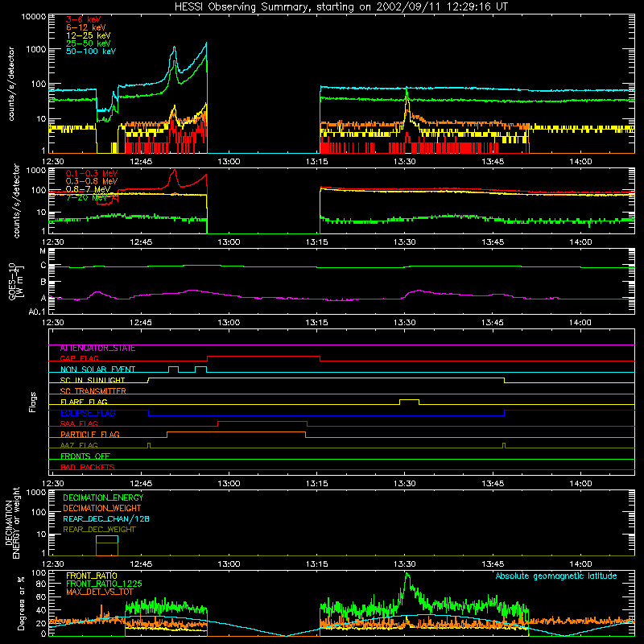Click the GOES-10 axis label
644x644 pixels.
coord(16,281)
